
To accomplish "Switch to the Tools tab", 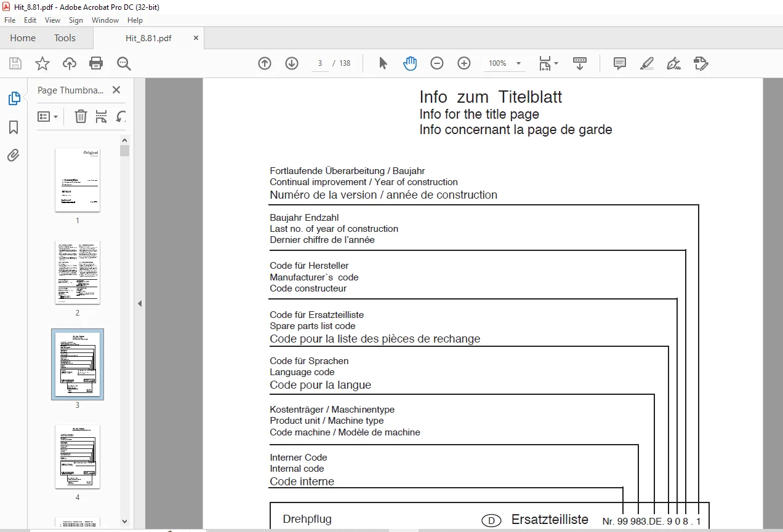I will tap(65, 38).
